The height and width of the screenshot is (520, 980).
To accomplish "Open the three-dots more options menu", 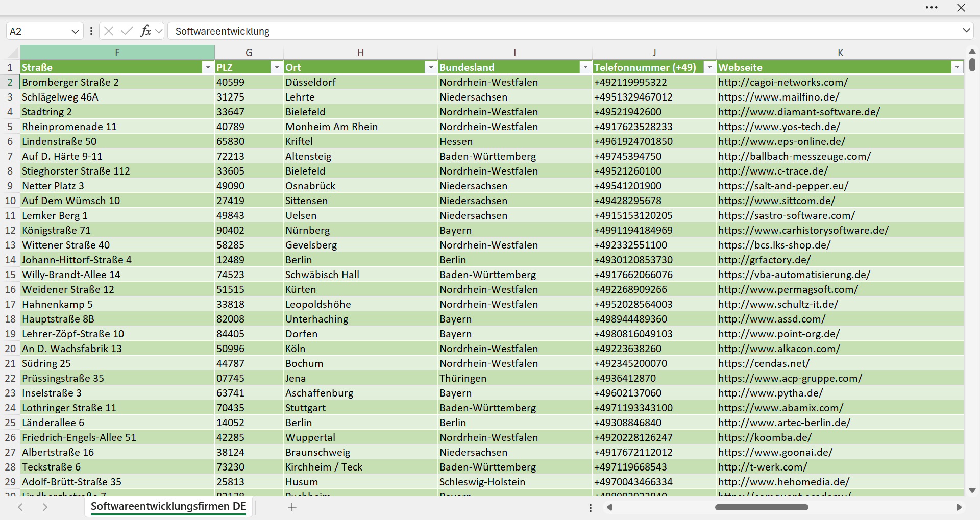I will (932, 8).
